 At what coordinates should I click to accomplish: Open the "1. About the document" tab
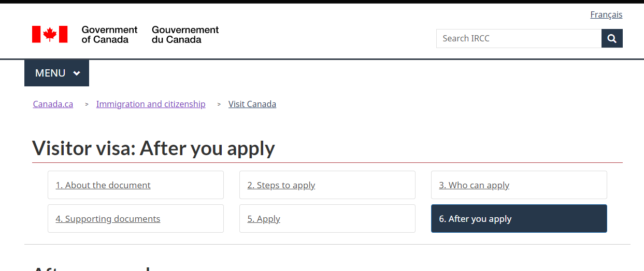click(103, 185)
